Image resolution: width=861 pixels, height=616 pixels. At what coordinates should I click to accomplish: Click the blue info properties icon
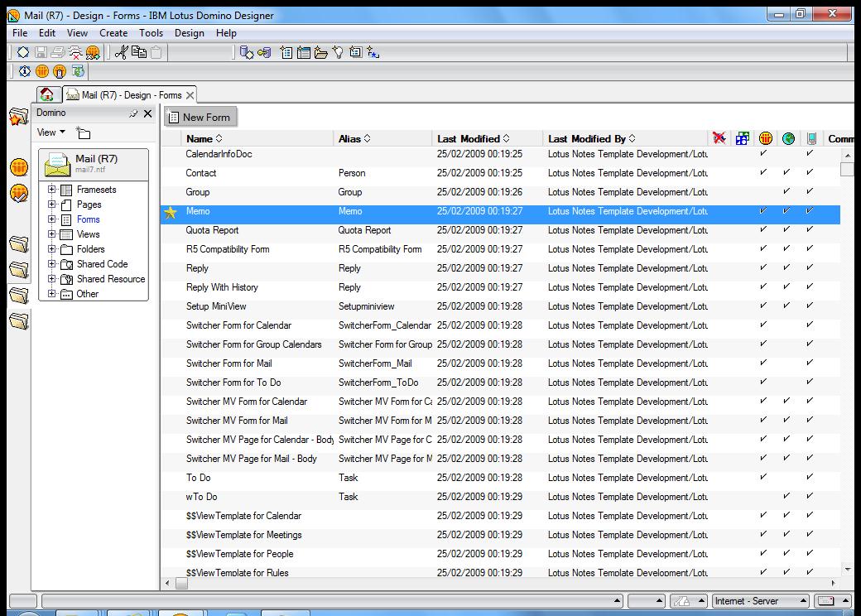click(x=25, y=71)
